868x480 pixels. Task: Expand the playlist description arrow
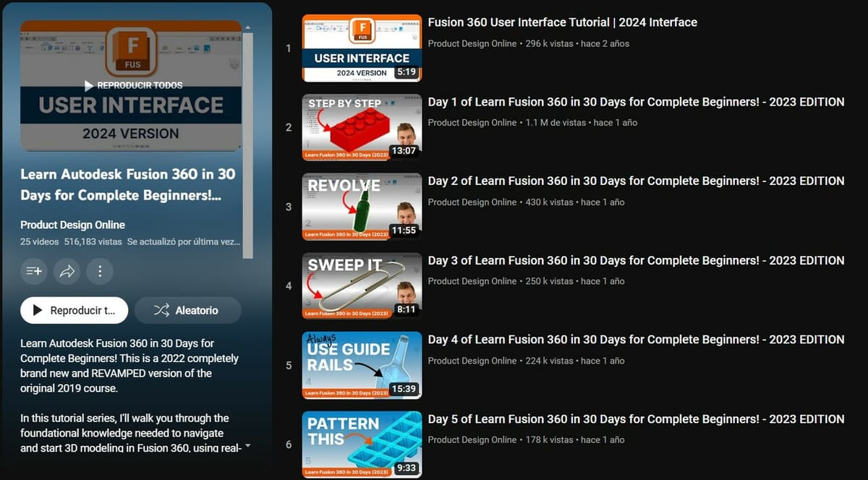[x=248, y=446]
